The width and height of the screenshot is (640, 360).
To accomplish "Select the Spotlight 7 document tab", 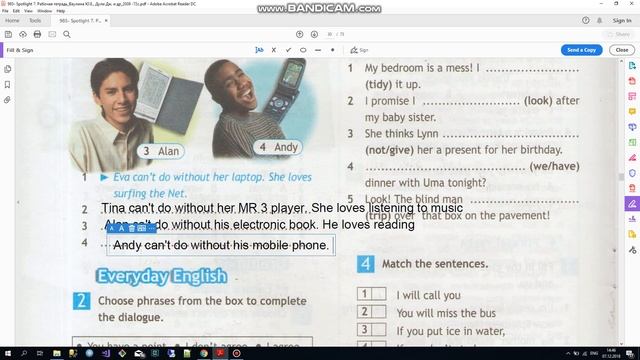I will pos(80,20).
